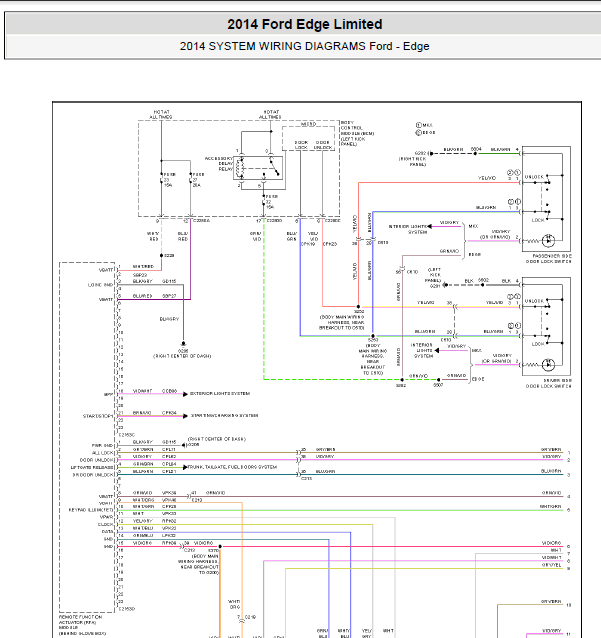Viewport: 601px width, 638px height.
Task: Click the LED symbol in driver door lock switch
Action: point(548,365)
